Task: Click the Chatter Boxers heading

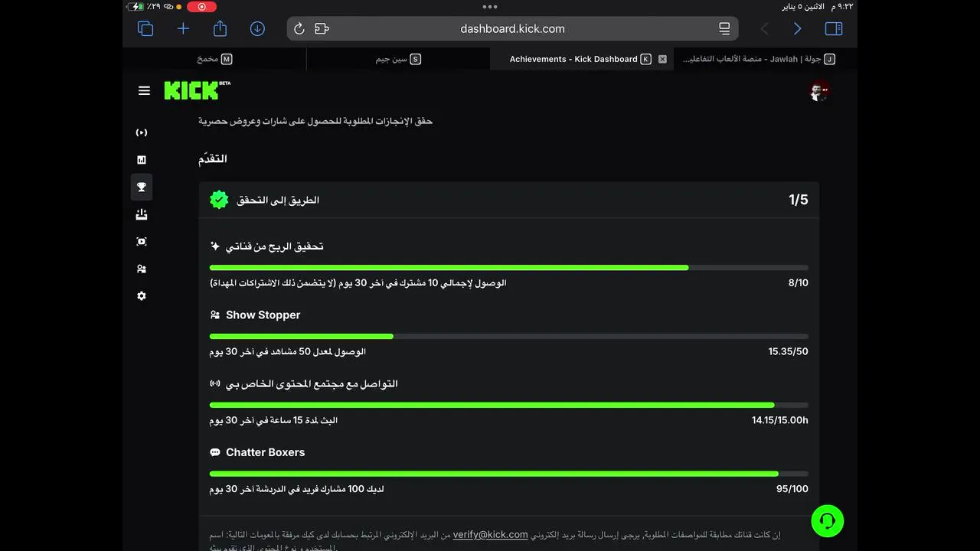Action: [x=265, y=452]
